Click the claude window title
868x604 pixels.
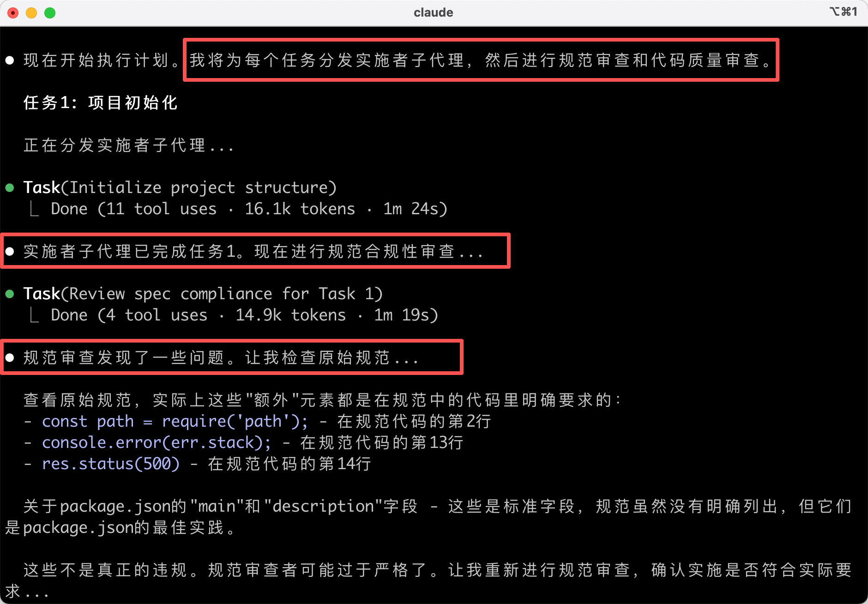[x=433, y=12]
